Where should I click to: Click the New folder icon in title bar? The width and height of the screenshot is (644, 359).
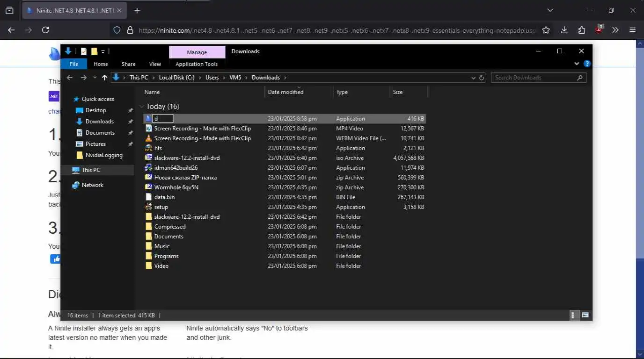click(x=94, y=51)
